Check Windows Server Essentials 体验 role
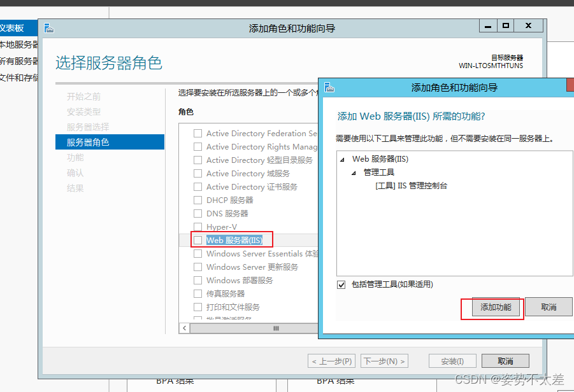This screenshot has height=392, width=574. pyautogui.click(x=197, y=253)
